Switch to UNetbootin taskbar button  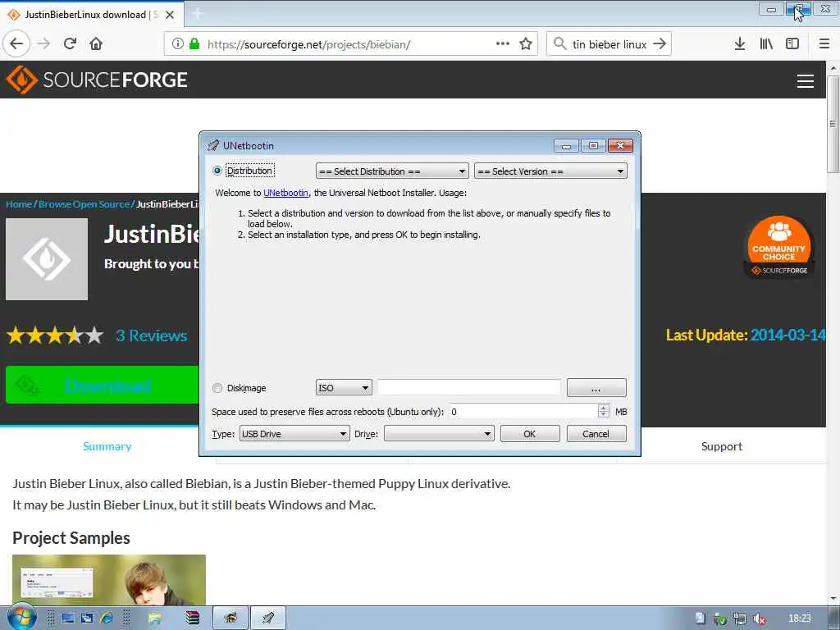pos(268,619)
